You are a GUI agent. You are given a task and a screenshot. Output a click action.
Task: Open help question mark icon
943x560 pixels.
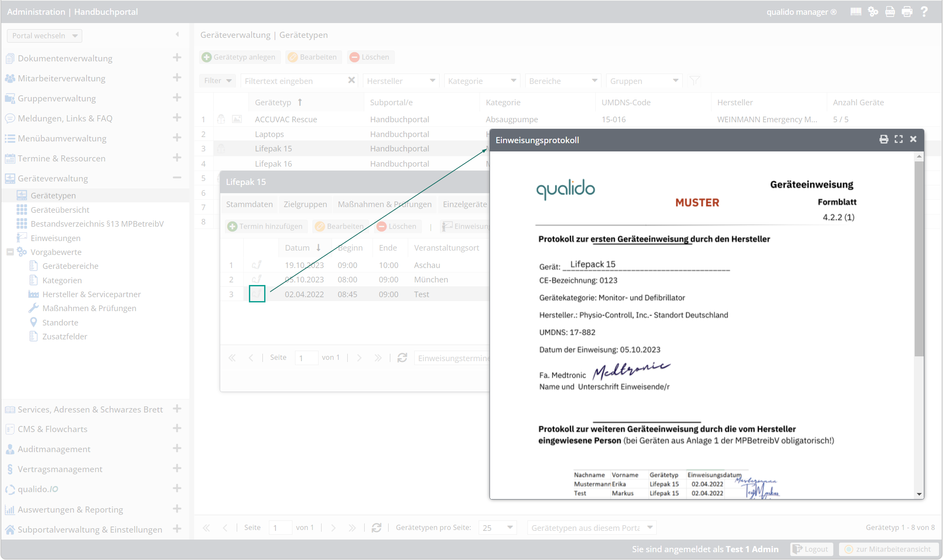coord(924,12)
